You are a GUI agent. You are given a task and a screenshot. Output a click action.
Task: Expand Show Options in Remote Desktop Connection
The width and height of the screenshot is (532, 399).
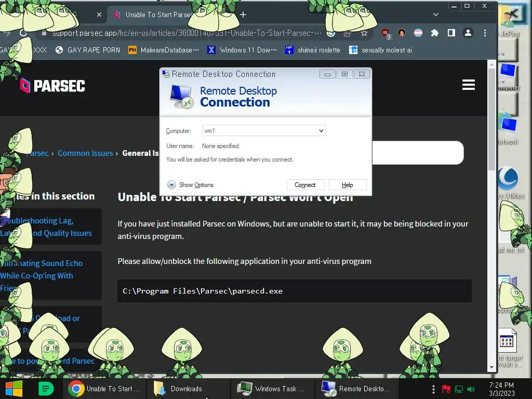click(x=190, y=185)
